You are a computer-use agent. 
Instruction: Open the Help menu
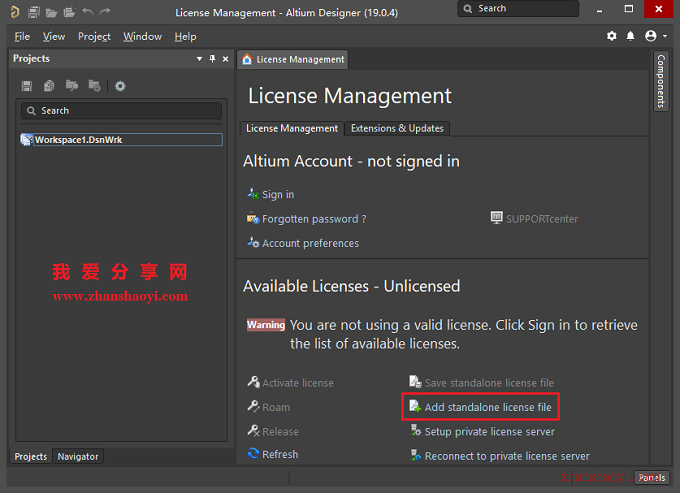coord(185,37)
